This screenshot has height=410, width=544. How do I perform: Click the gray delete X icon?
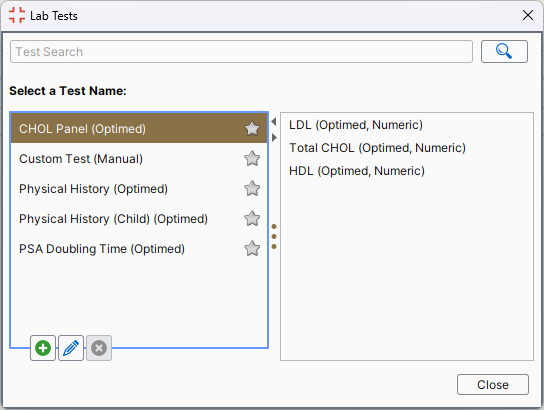(x=99, y=348)
